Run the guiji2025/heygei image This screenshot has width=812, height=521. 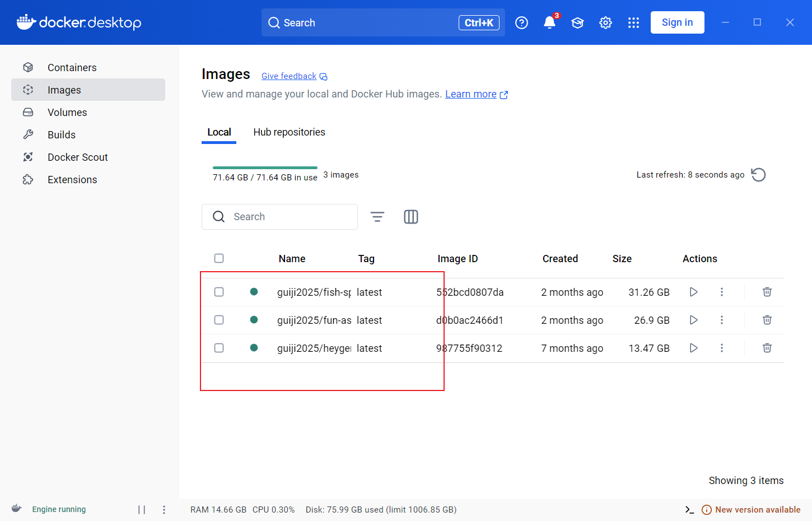[x=693, y=348]
